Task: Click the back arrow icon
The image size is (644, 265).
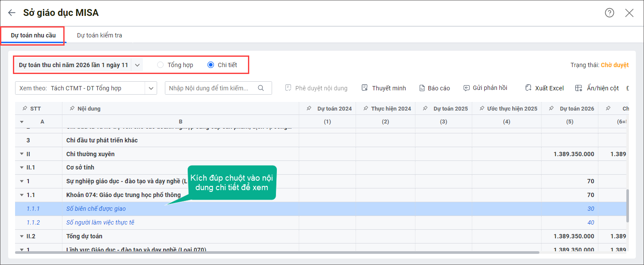Action: pyautogui.click(x=12, y=13)
